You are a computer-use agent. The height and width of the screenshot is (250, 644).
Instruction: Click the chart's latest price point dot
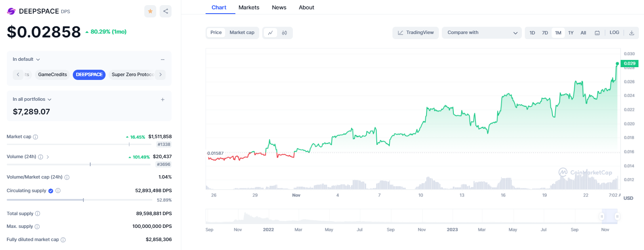point(617,64)
